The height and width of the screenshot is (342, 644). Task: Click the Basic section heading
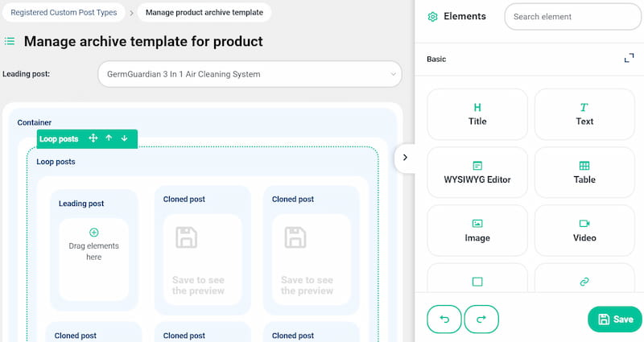click(436, 59)
